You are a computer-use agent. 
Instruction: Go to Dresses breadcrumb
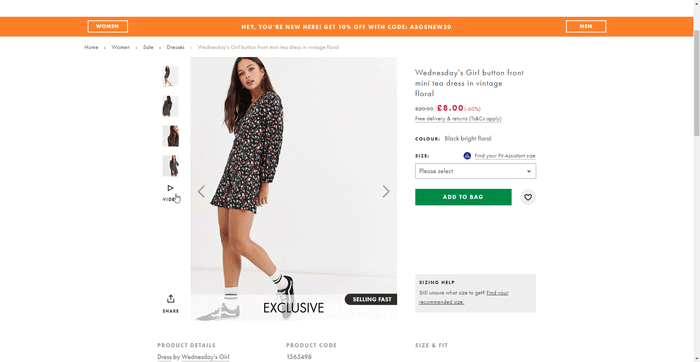click(x=175, y=47)
